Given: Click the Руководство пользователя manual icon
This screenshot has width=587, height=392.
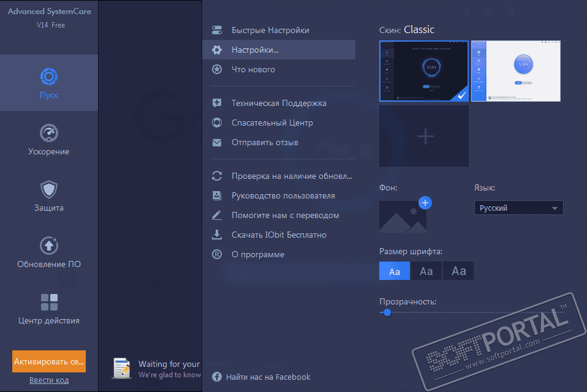Looking at the screenshot, I should click(217, 195).
